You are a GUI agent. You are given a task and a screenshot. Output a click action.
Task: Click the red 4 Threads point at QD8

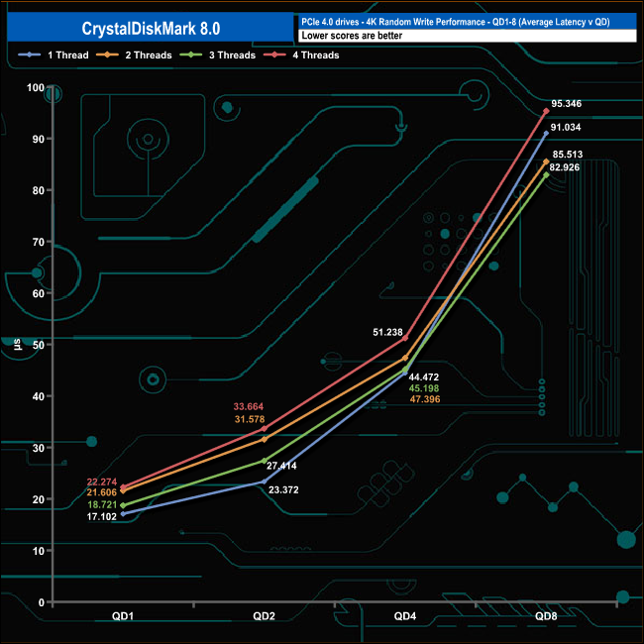click(x=546, y=111)
